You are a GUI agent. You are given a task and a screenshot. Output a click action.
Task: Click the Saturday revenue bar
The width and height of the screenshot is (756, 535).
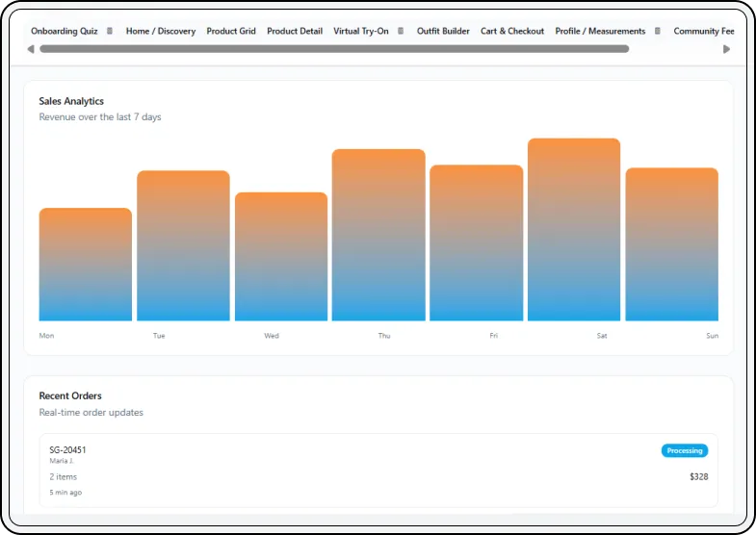pyautogui.click(x=574, y=230)
